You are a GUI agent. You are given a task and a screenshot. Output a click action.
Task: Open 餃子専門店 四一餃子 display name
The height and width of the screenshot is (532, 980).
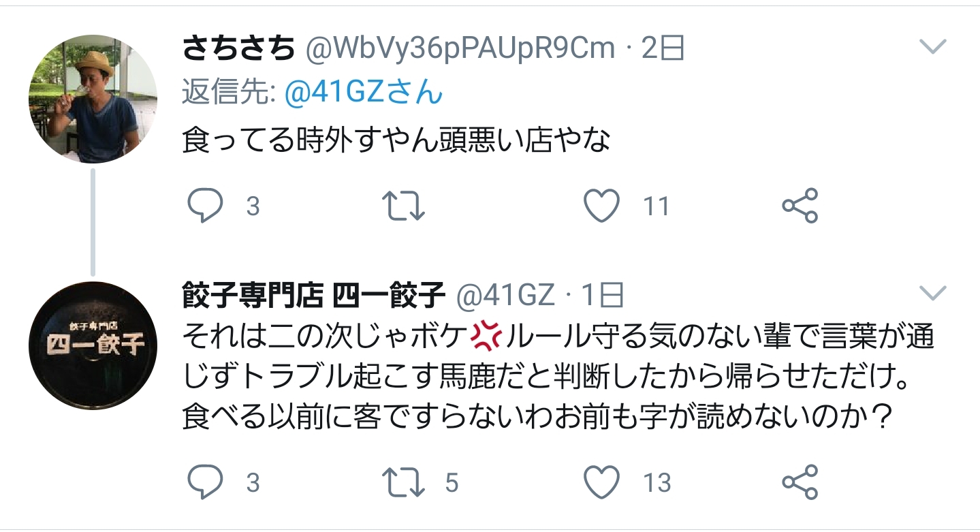click(x=313, y=296)
